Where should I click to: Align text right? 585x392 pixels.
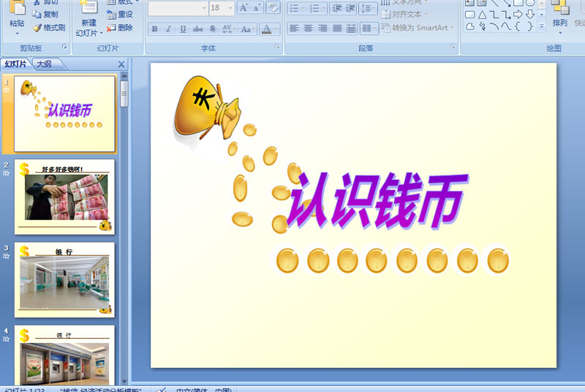point(322,29)
